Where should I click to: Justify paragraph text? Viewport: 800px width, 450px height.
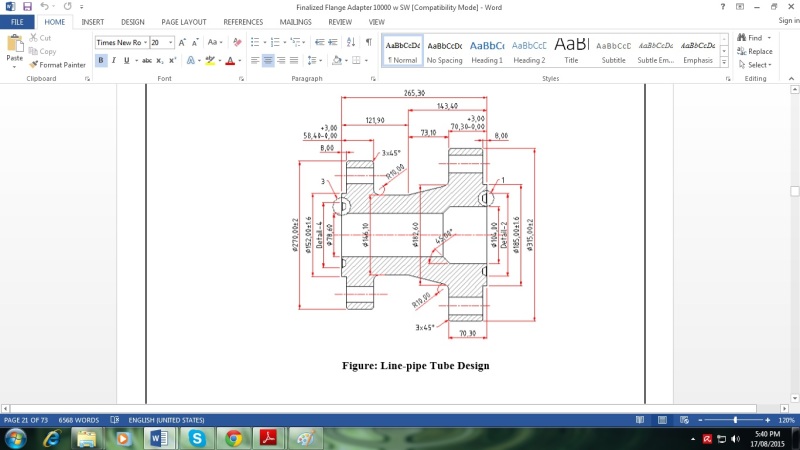point(294,60)
